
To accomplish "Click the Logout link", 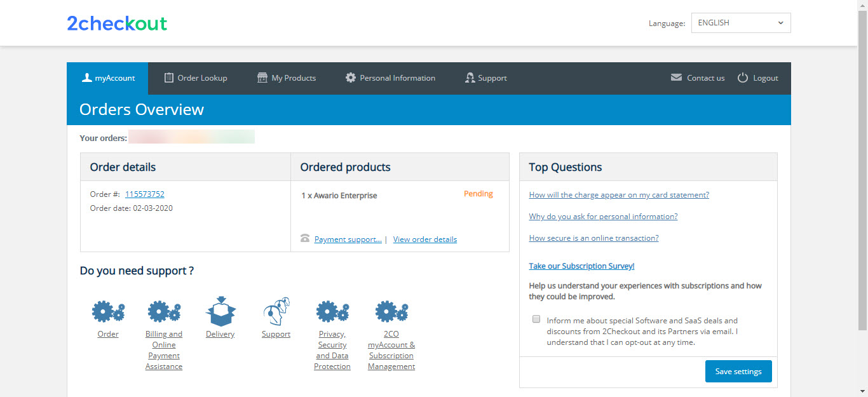I will 766,78.
